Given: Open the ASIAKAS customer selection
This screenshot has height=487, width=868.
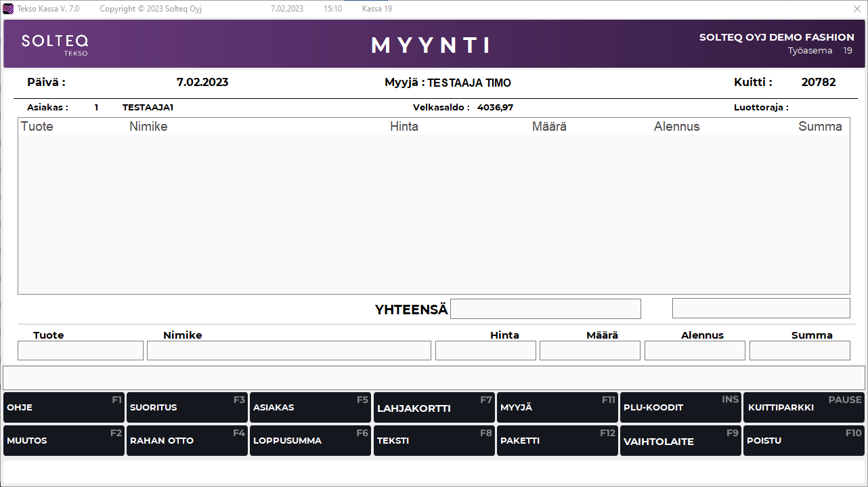Looking at the screenshot, I should click(310, 408).
